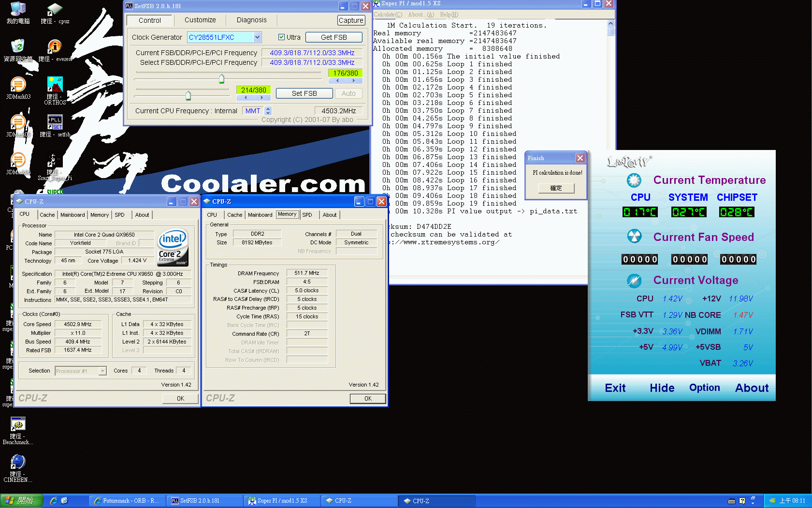Switch to the Diagnosis tab in SetFSB
The height and width of the screenshot is (508, 812).
251,20
